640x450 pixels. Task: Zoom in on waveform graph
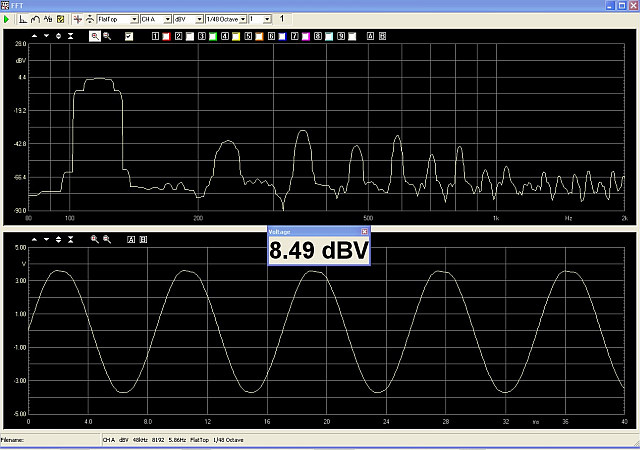tap(95, 239)
